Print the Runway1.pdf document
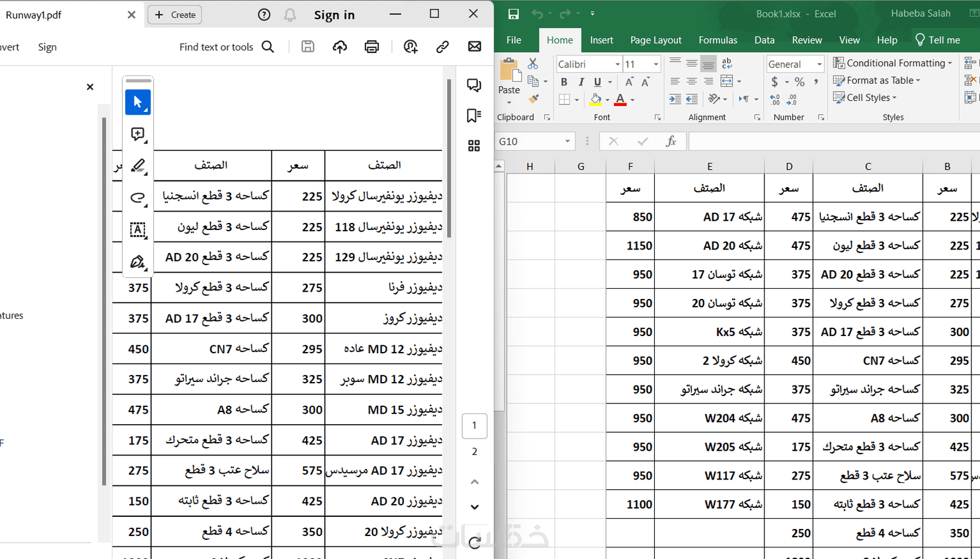The height and width of the screenshot is (559, 980). (x=372, y=47)
